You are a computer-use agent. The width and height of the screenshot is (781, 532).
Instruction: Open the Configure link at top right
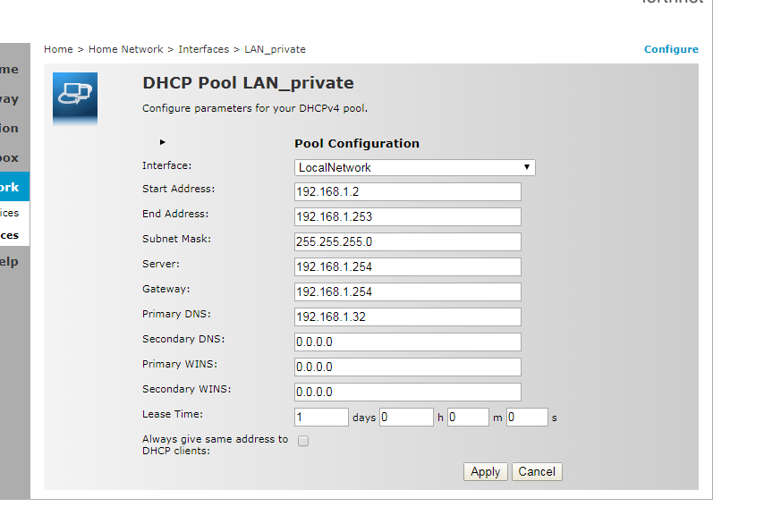click(671, 49)
